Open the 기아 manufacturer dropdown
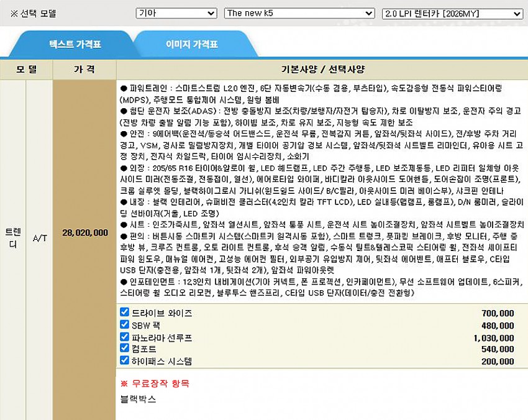 click(x=176, y=13)
